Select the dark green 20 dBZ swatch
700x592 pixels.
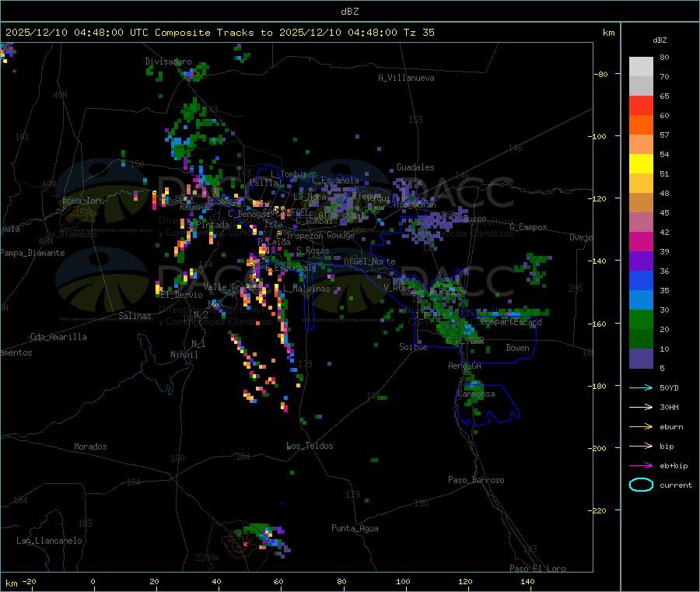641,339
